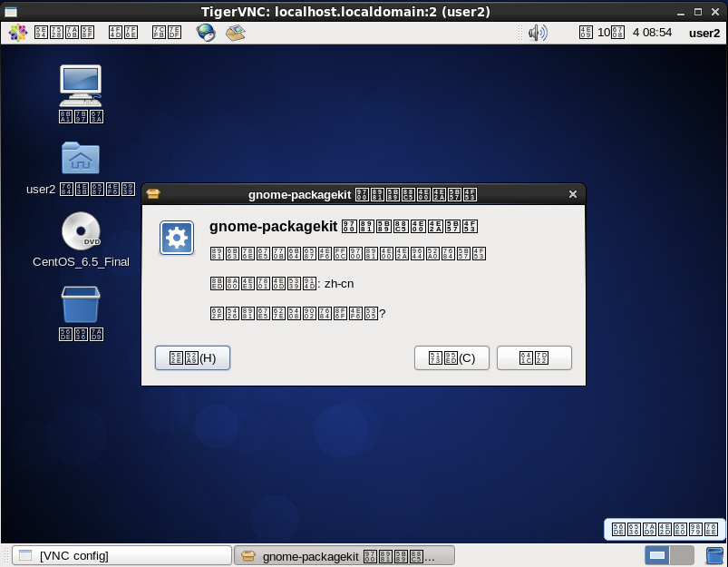Viewport: 728px width, 567px height.
Task: Minimize the TigerVNC window
Action: [x=681, y=12]
